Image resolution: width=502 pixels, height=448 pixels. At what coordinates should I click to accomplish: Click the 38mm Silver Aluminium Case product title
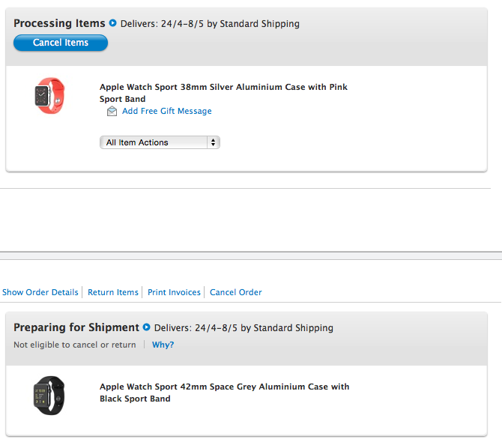(223, 93)
